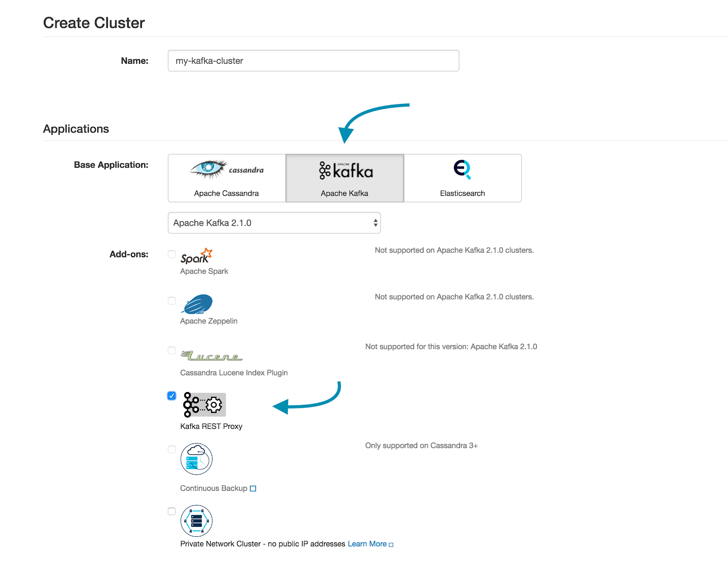
Task: Select Apache Cassandra base application
Action: click(x=227, y=178)
